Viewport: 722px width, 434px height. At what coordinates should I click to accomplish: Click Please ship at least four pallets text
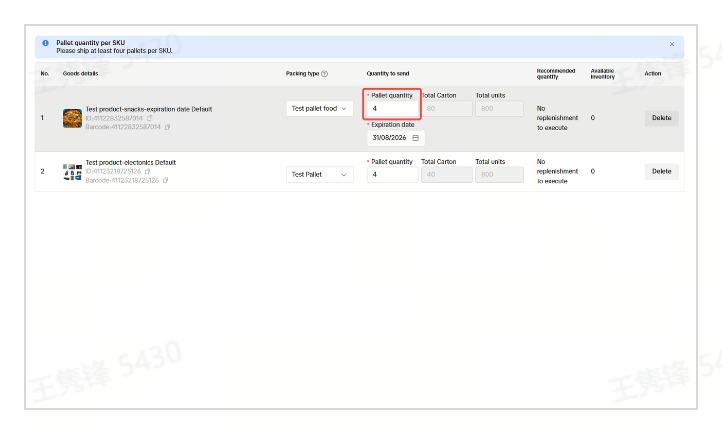114,51
